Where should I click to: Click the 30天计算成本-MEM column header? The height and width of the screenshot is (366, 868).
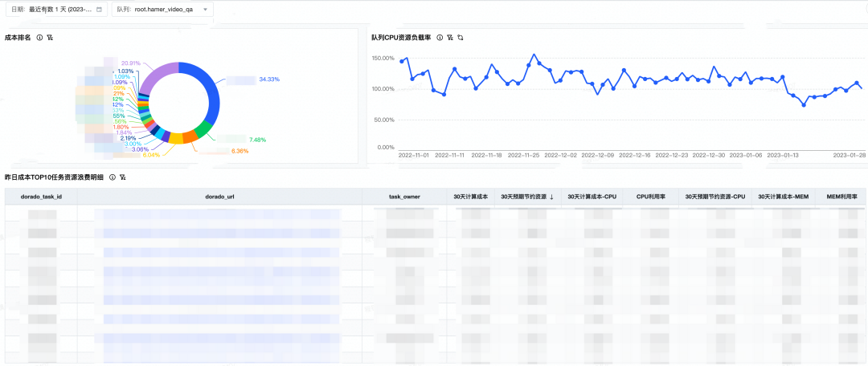pos(783,197)
